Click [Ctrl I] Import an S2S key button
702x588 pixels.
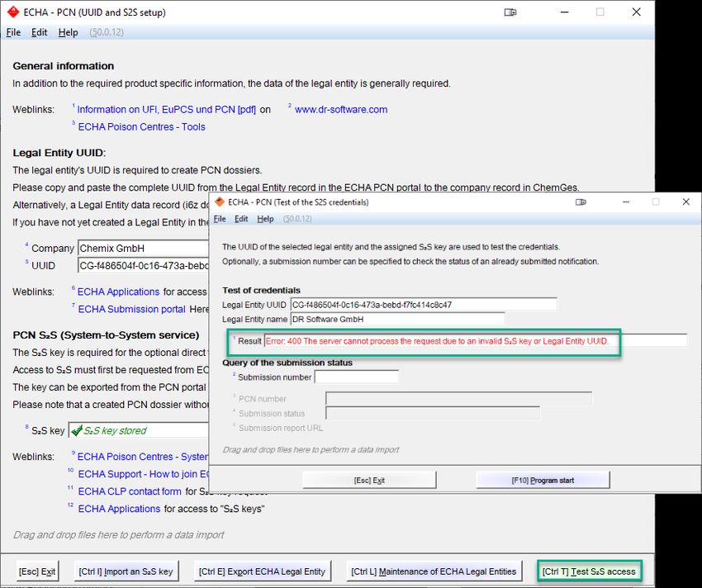[x=126, y=571]
